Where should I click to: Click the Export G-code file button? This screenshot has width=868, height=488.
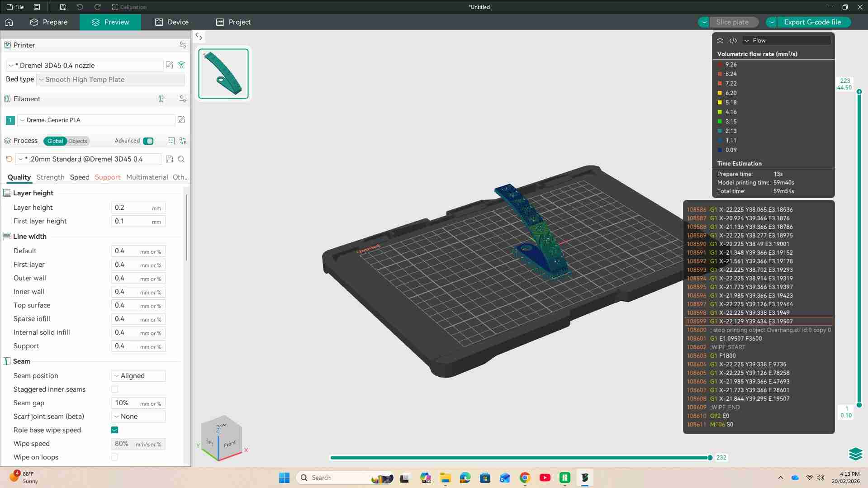813,22
